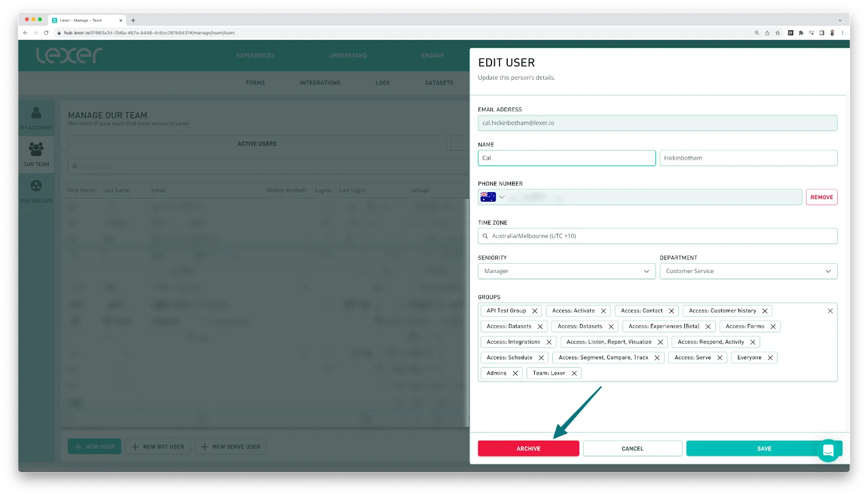
Task: Click the New User button
Action: (94, 447)
